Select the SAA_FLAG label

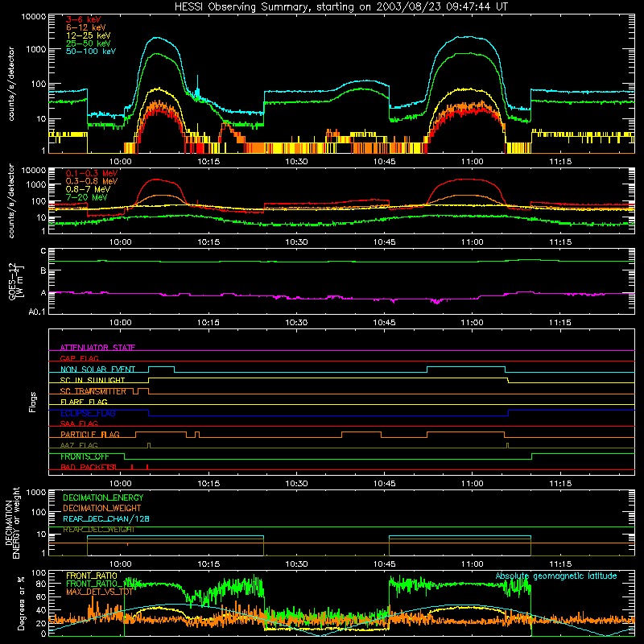[79, 423]
